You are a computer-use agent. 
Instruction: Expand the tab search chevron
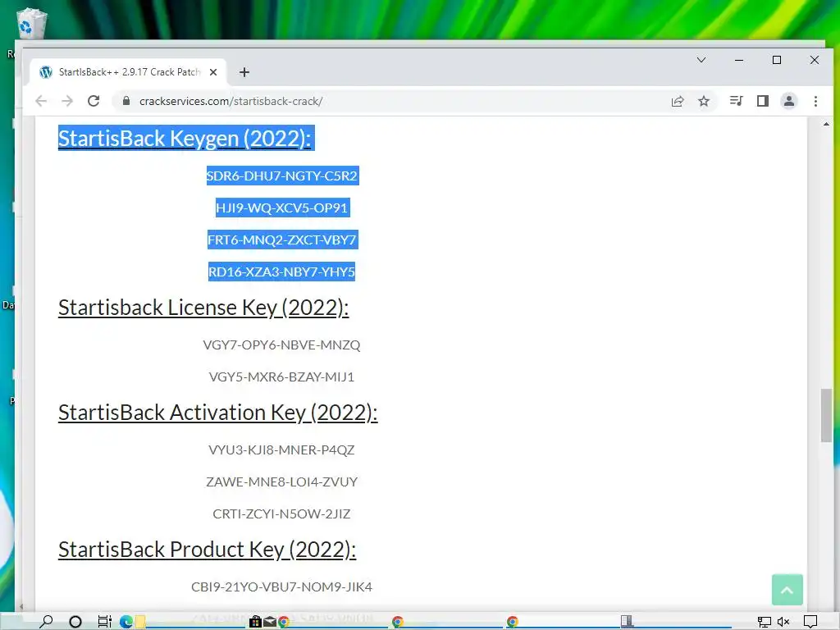pyautogui.click(x=701, y=60)
